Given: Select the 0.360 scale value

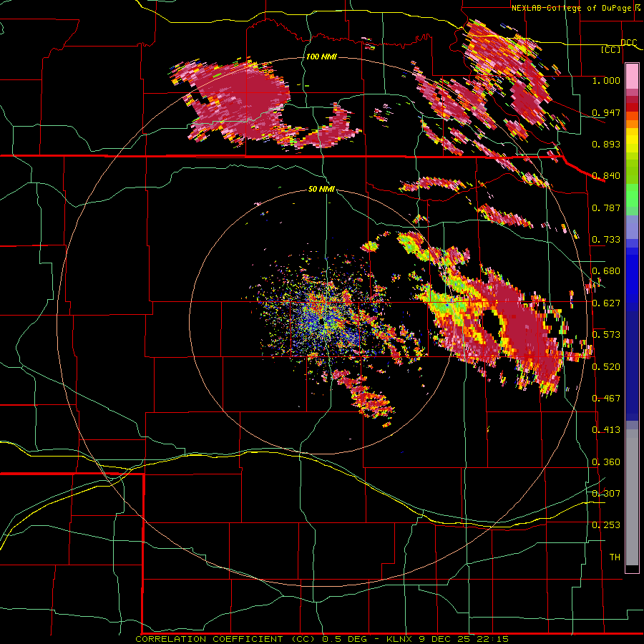Looking at the screenshot, I should (x=606, y=462).
